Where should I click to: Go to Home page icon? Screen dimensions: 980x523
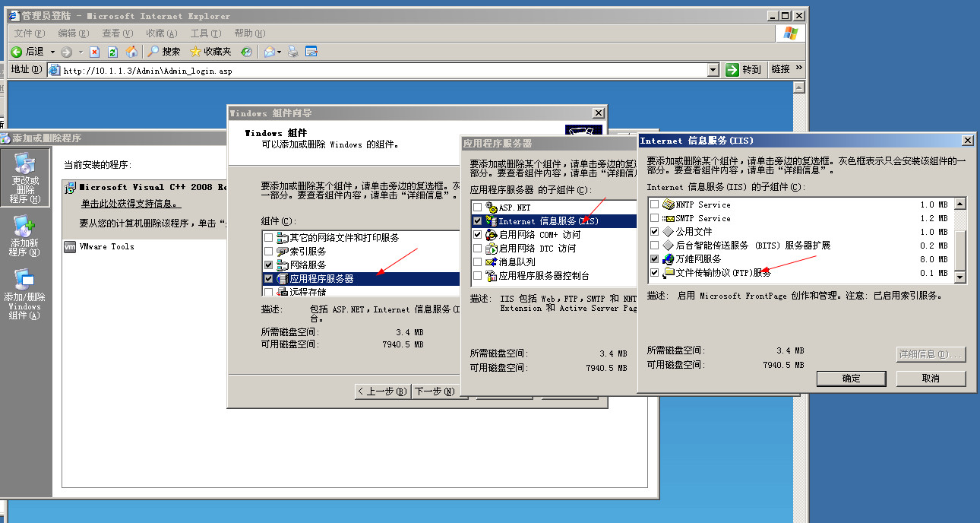tap(131, 52)
